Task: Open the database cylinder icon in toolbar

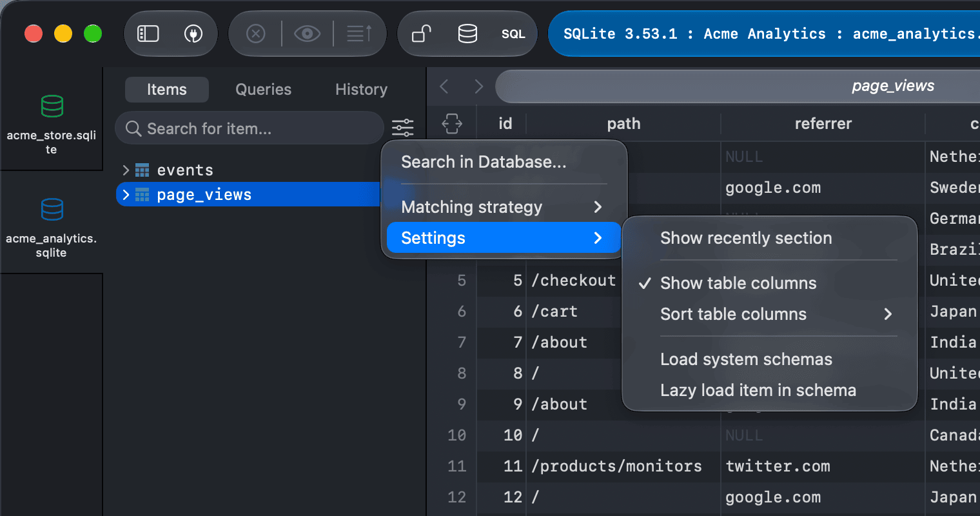Action: 467,34
